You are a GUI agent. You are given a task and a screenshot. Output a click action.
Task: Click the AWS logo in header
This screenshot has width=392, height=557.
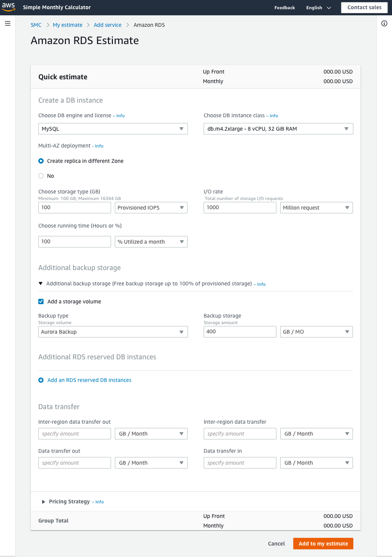(8, 7)
